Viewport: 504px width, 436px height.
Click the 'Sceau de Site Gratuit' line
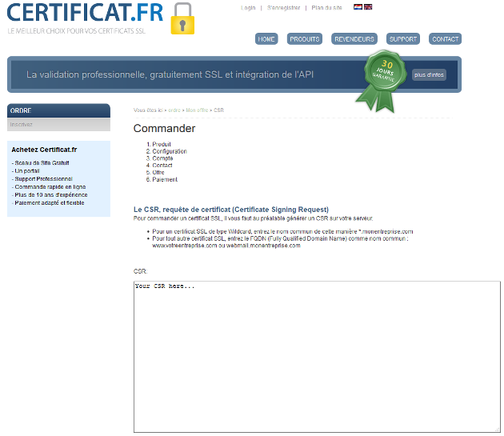(x=41, y=162)
